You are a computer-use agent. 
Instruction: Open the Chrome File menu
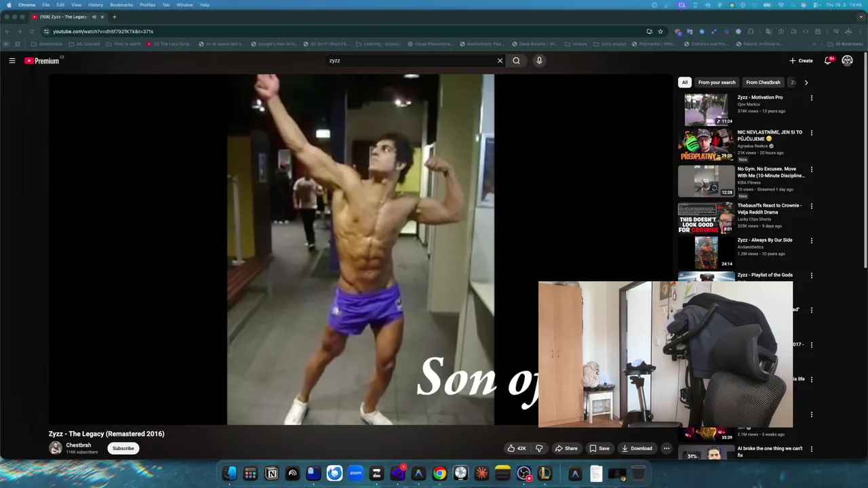click(45, 5)
